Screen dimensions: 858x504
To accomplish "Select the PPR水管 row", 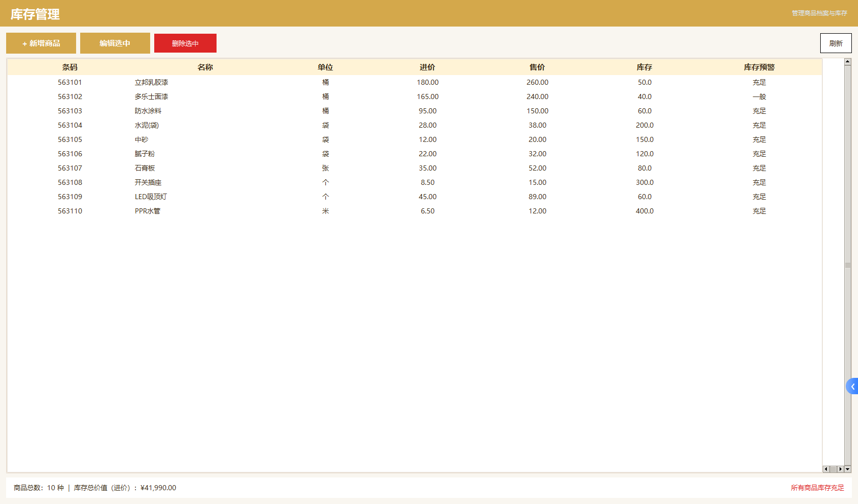I will click(415, 211).
